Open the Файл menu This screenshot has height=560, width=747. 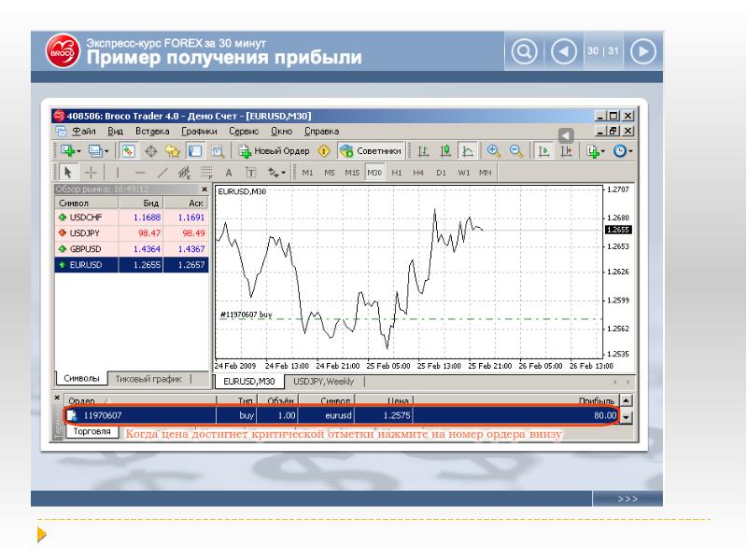[x=84, y=131]
